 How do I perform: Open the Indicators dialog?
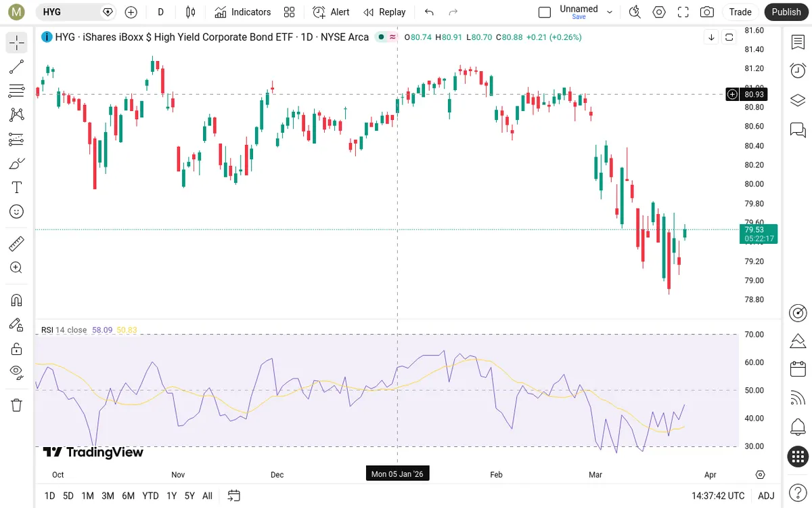tap(243, 12)
